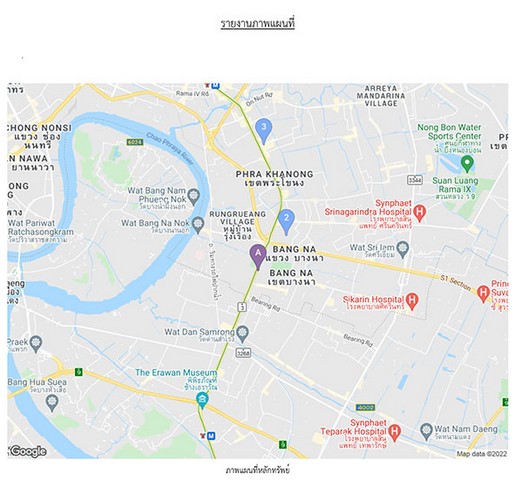Click highway 3344 route shield
This screenshot has width=515, height=480.
pyautogui.click(x=415, y=180)
